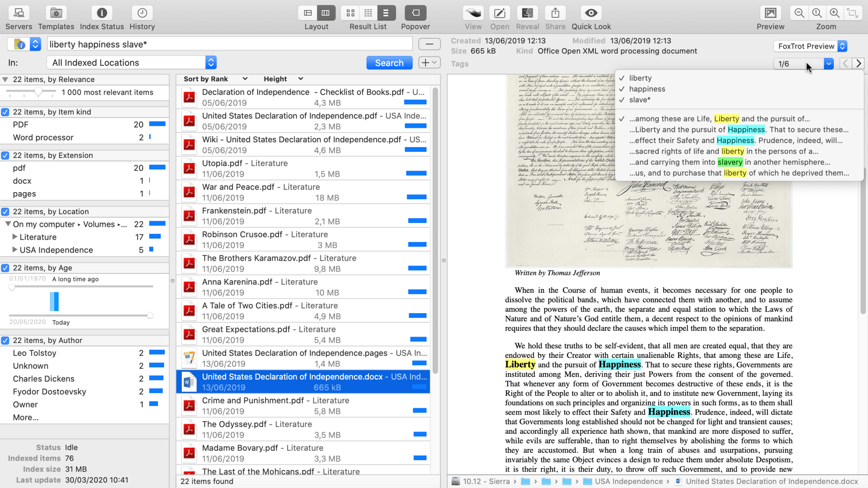Jump to 'purchase that liberty' match
This screenshot has height=488, width=868.
[738, 173]
